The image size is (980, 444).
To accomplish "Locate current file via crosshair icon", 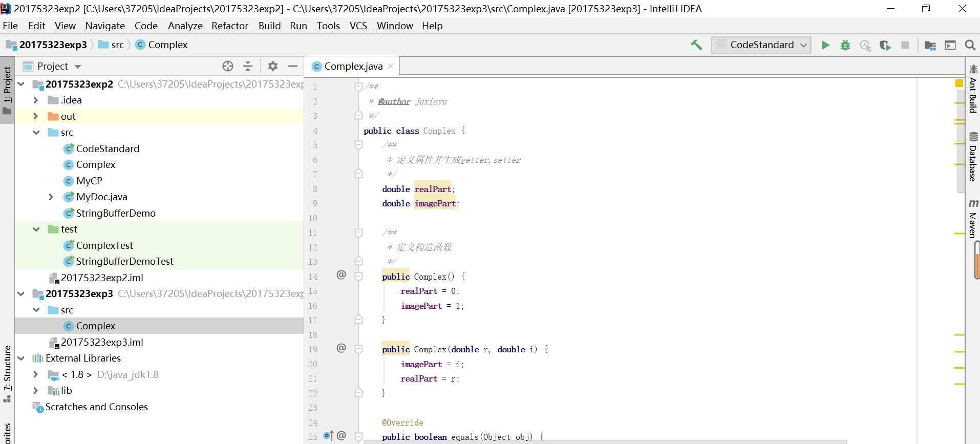I will [x=228, y=66].
